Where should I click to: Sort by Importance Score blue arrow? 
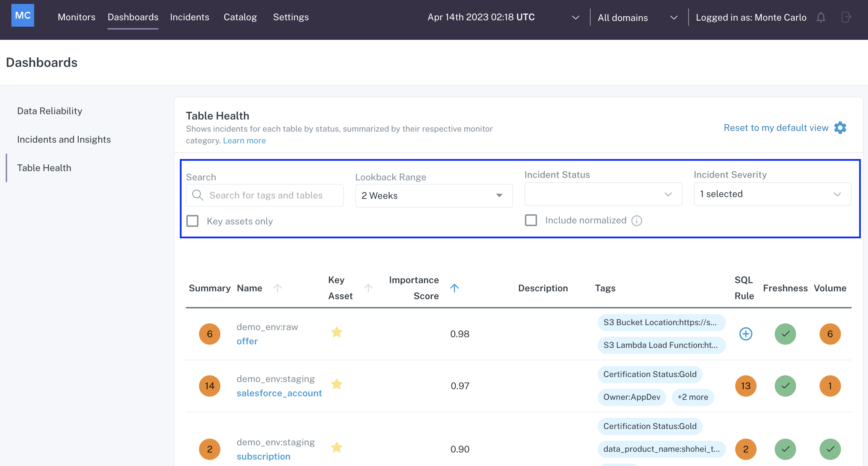click(x=454, y=288)
